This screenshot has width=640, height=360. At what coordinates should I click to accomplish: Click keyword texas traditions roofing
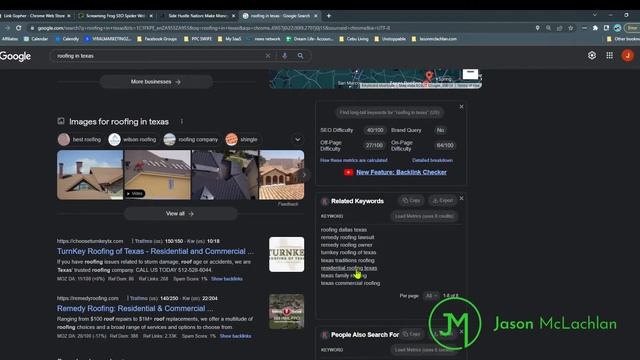pyautogui.click(x=347, y=260)
